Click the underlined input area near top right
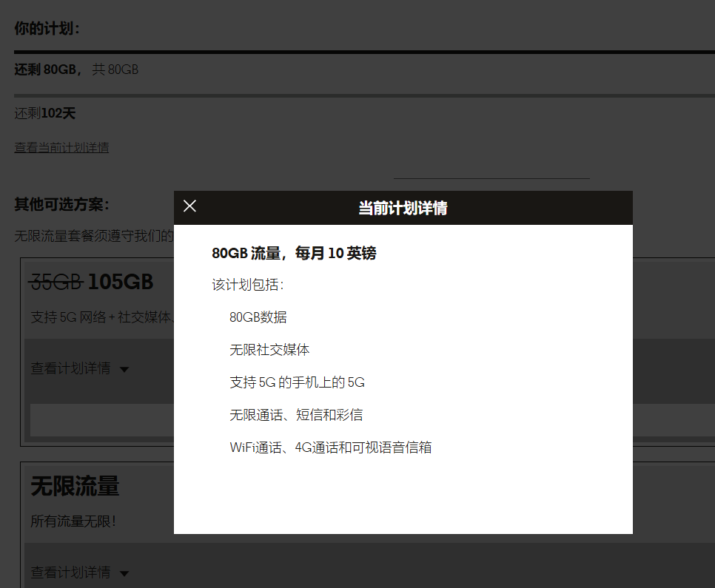 click(491, 175)
